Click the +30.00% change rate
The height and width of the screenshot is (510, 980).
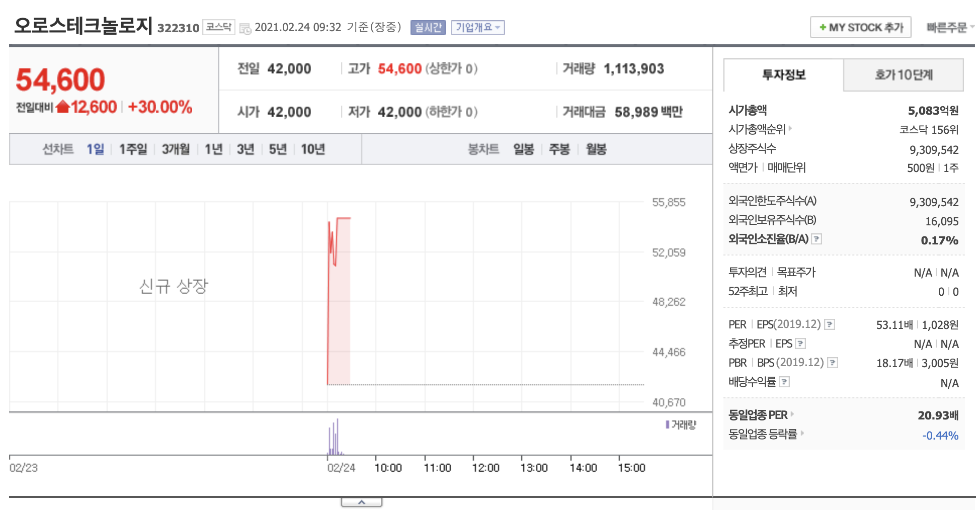pos(160,107)
